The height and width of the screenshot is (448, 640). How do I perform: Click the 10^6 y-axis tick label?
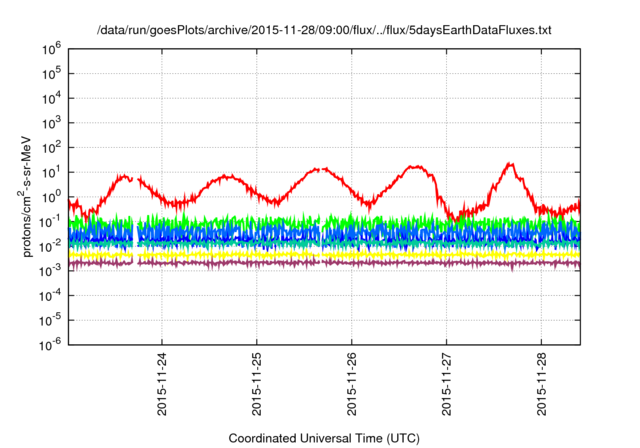point(51,49)
